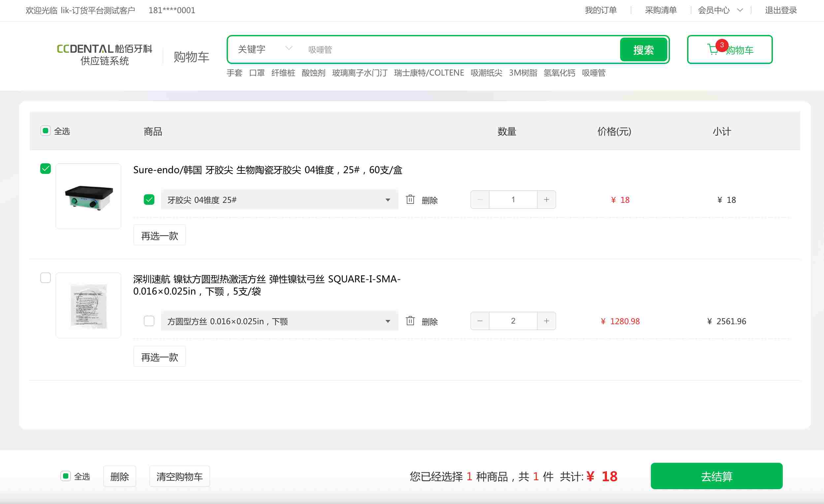824x504 pixels.
Task: Toggle the 全选 checkbox in table header
Action: (x=46, y=131)
